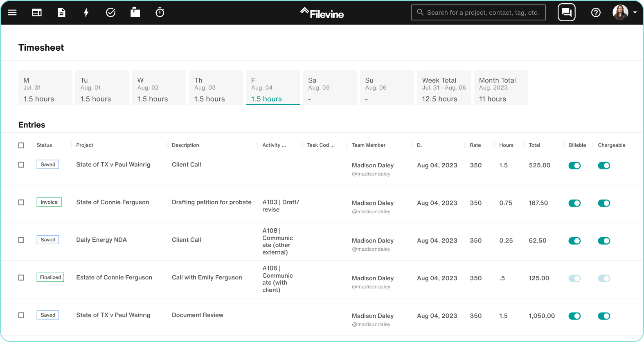Toggle Billable for Daily Energy NDA
This screenshot has width=644, height=342.
coord(574,241)
